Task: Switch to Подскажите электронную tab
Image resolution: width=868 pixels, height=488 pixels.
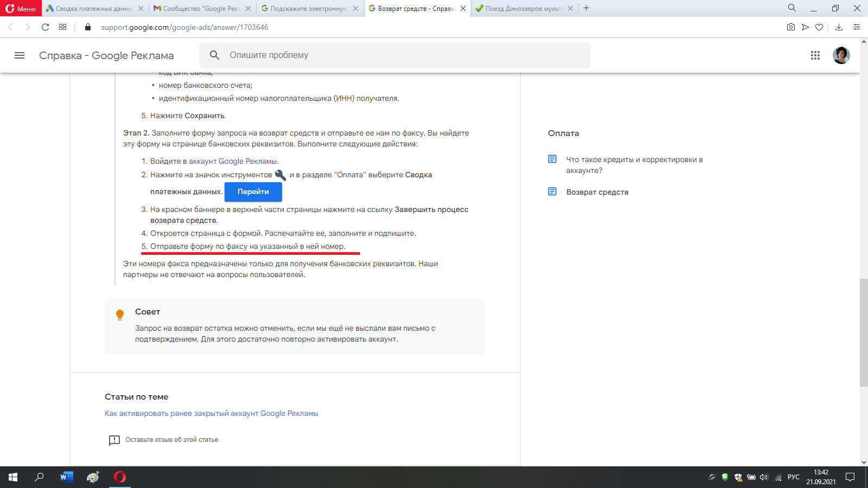Action: [304, 9]
